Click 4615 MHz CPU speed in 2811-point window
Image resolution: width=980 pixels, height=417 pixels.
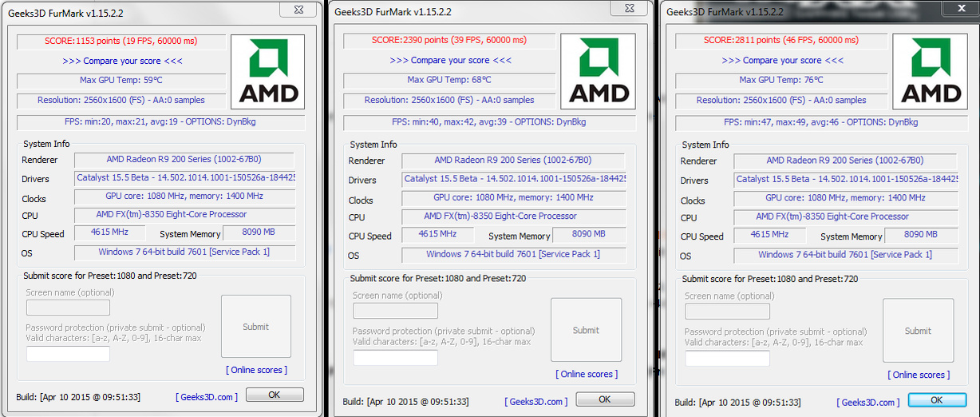pyautogui.click(x=769, y=235)
